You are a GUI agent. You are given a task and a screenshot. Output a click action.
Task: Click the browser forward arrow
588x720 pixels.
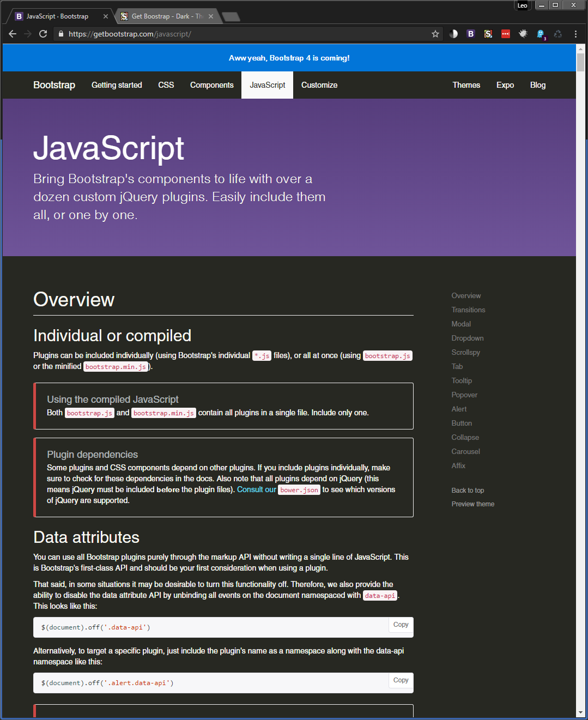pyautogui.click(x=28, y=34)
